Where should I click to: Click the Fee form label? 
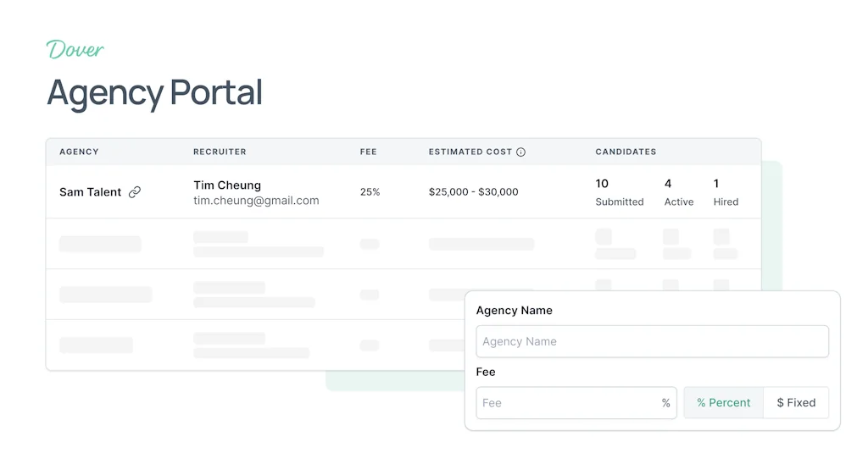(x=486, y=372)
